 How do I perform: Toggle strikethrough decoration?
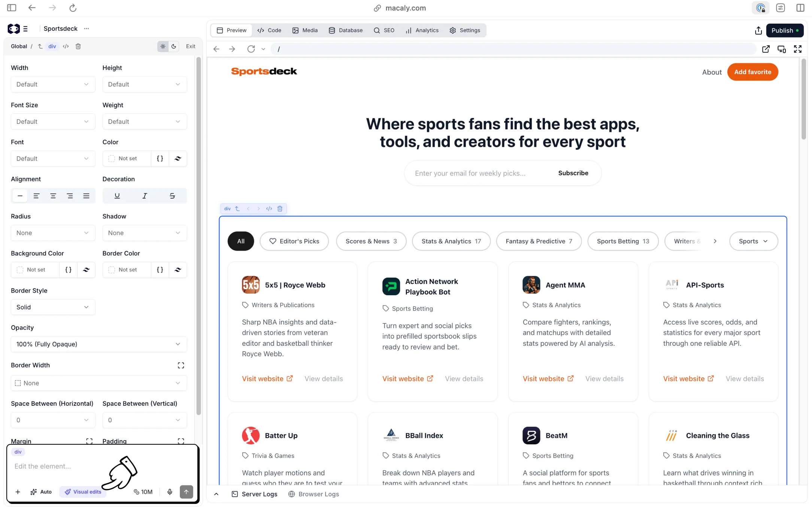(x=172, y=196)
